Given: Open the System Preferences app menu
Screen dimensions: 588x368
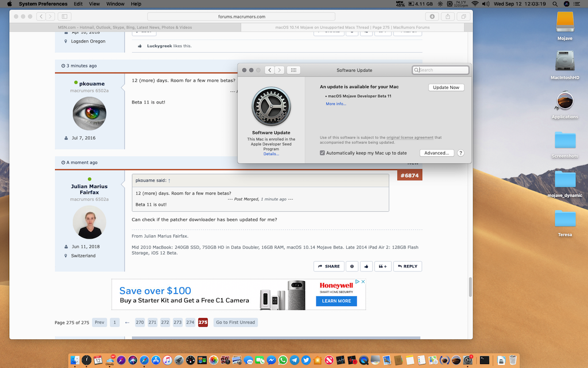Looking at the screenshot, I should tap(43, 4).
